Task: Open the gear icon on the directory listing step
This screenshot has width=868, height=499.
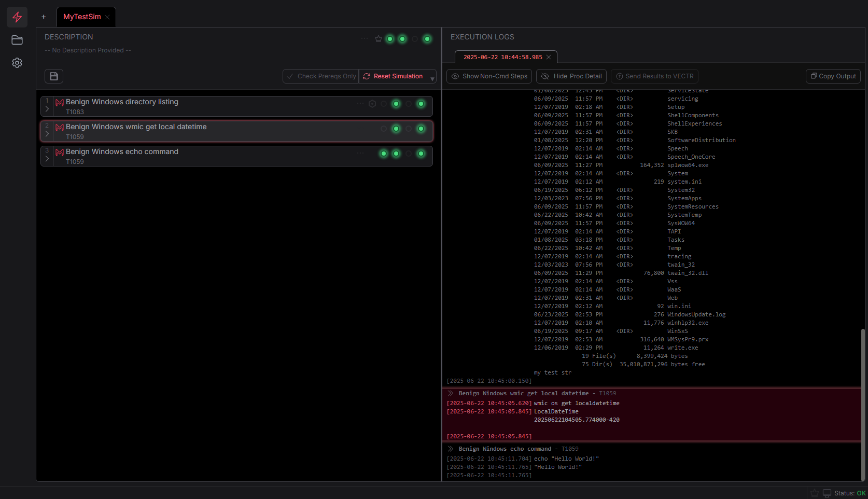Action: pos(372,104)
